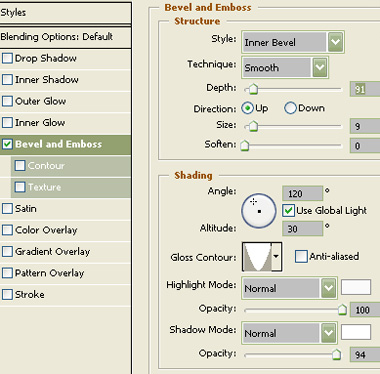The image size is (380, 374).
Task: Open the Gloss Contour picker arrow
Action: 276,257
